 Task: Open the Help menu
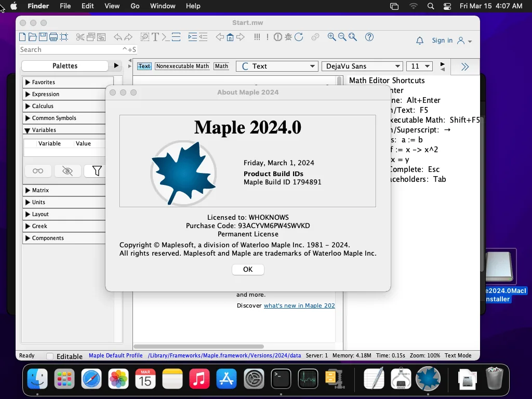(193, 6)
